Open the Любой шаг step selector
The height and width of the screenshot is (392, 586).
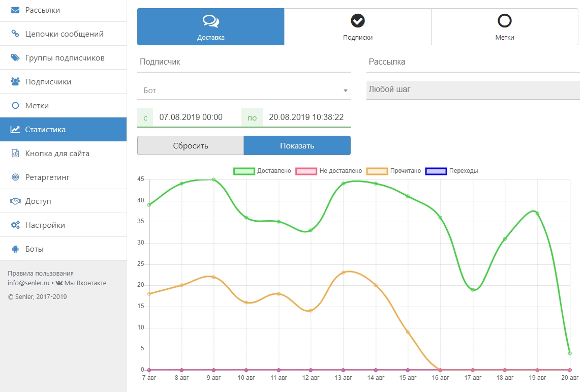[x=473, y=90]
